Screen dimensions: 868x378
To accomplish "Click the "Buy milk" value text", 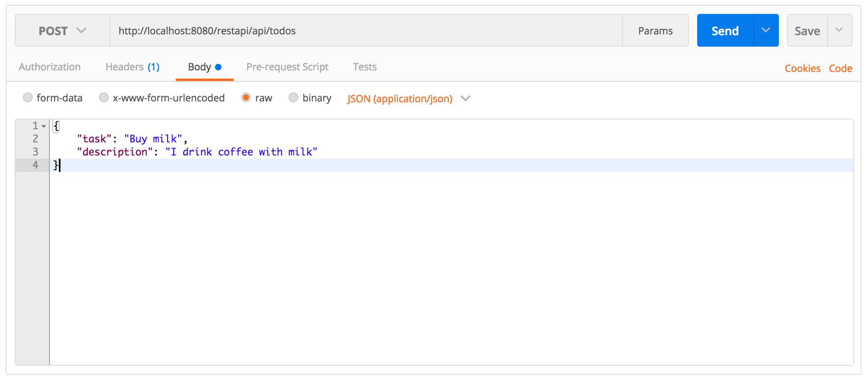I will tap(153, 139).
